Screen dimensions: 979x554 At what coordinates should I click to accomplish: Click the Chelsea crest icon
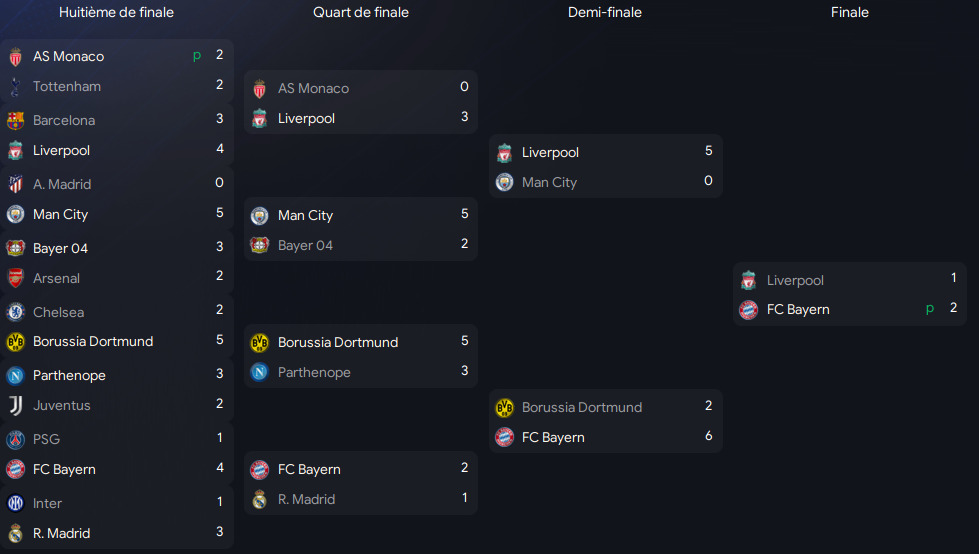tap(15, 312)
